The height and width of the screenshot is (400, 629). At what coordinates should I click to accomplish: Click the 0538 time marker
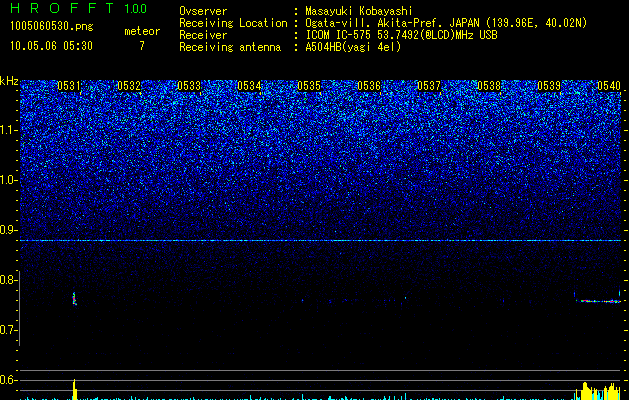[489, 86]
